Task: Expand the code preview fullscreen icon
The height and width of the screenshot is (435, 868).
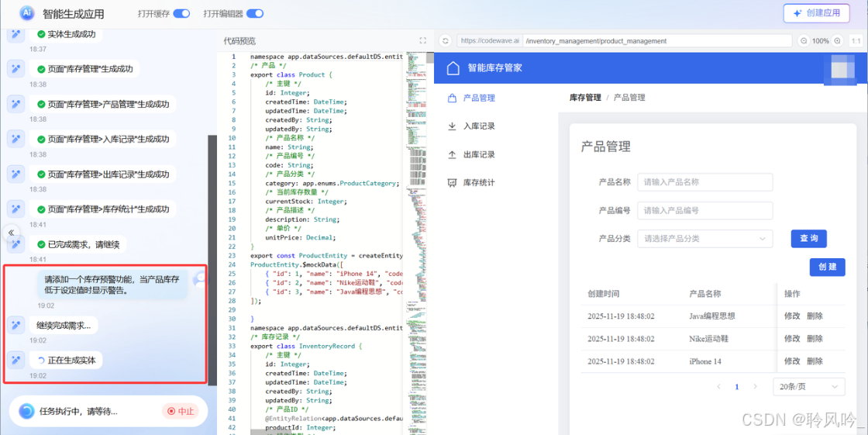Action: 423,40
